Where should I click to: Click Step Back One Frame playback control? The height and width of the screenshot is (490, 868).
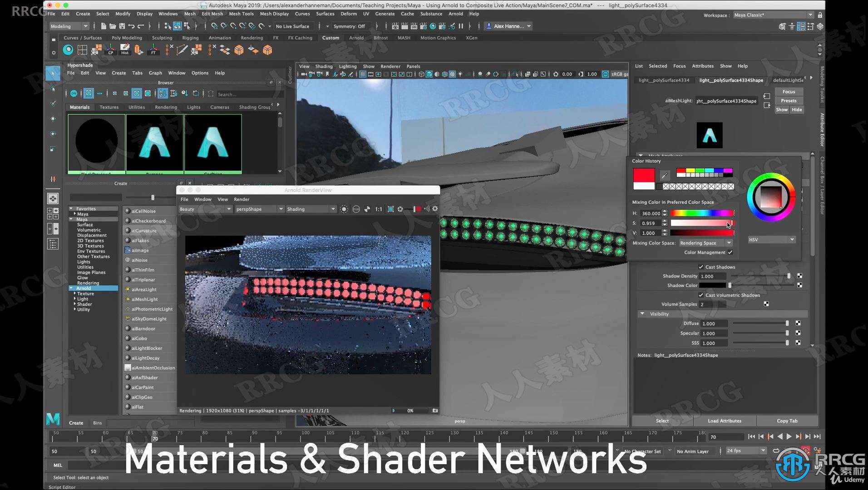tap(761, 437)
